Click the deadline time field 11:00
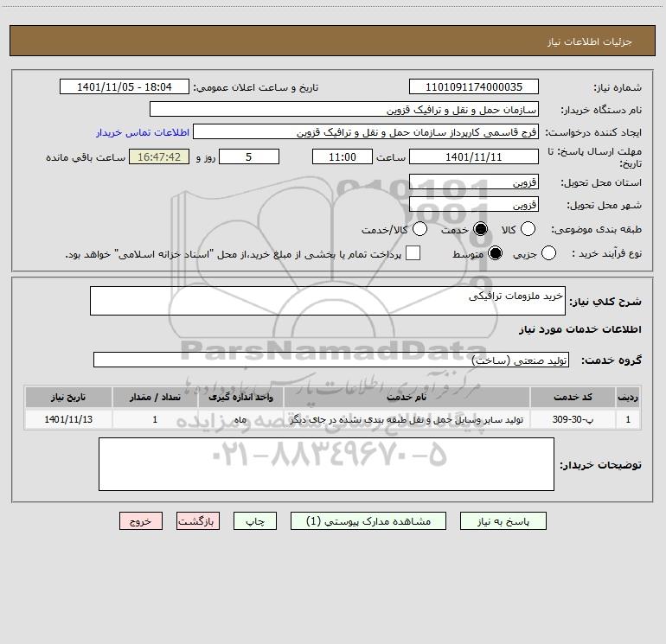Screen dimensions: 666x644 (x=343, y=156)
